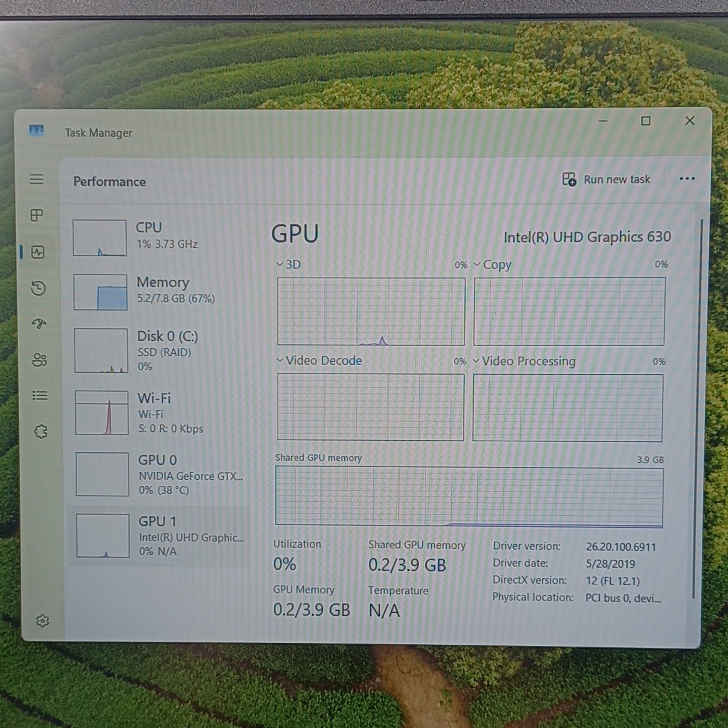Open the Startup apps page icon
This screenshot has width=728, height=728.
coord(39,323)
